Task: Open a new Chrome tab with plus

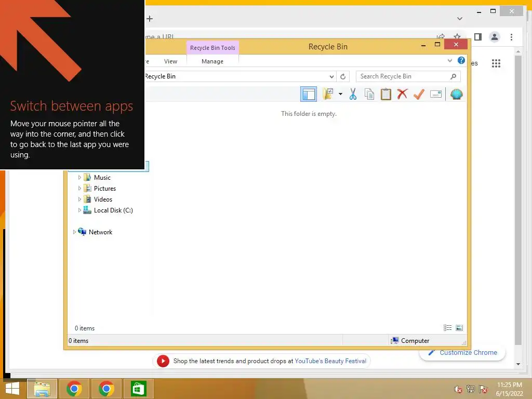Action: [150, 19]
